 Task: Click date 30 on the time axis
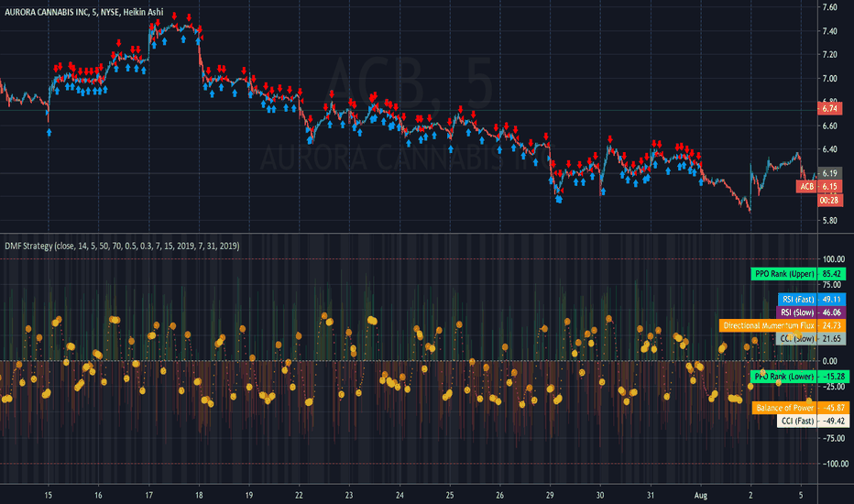[x=600, y=495]
